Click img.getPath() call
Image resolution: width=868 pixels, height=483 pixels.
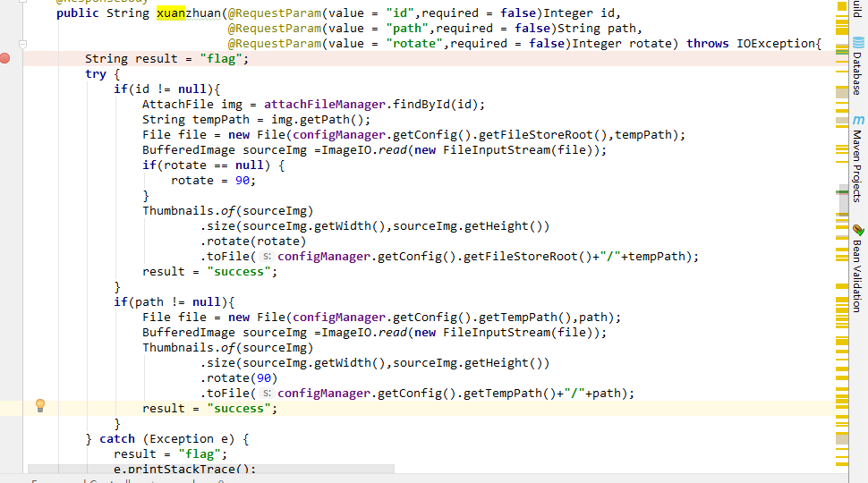317,120
